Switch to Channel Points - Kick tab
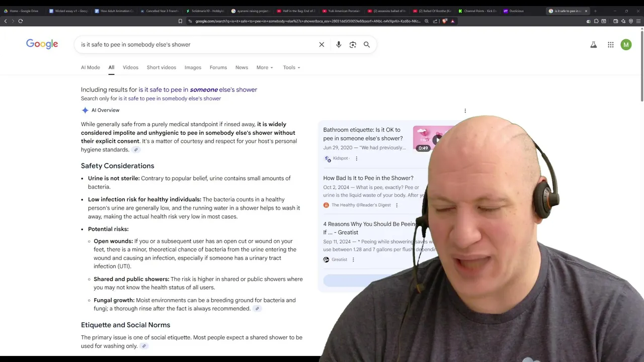This screenshot has height=362, width=644. pos(477,11)
